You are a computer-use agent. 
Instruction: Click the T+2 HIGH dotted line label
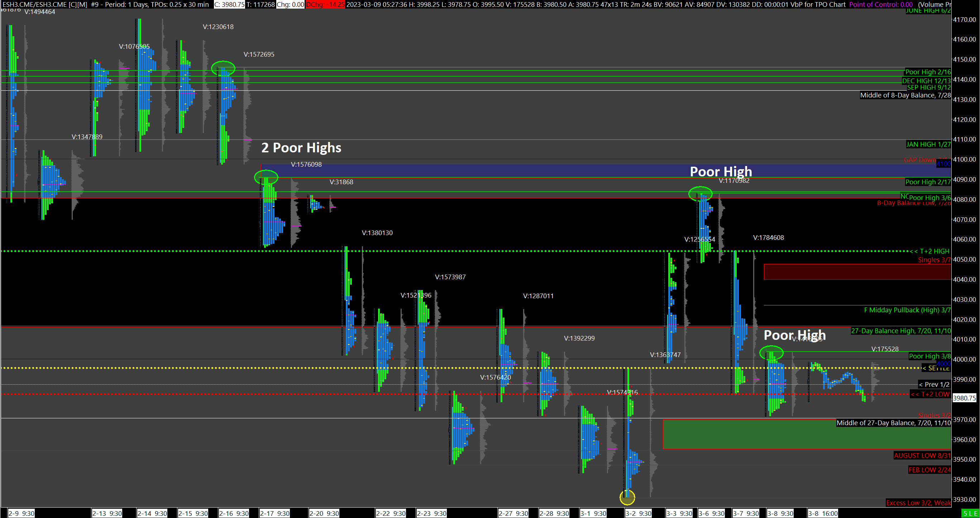tap(930, 251)
